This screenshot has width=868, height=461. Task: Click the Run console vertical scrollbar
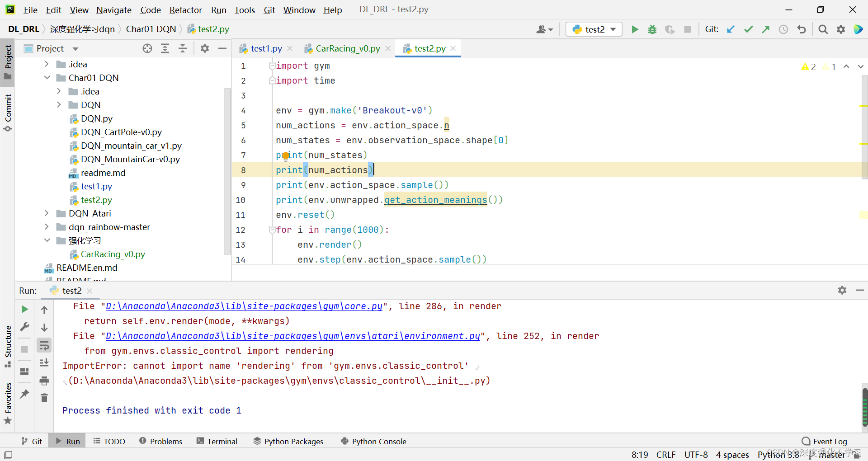click(865, 407)
